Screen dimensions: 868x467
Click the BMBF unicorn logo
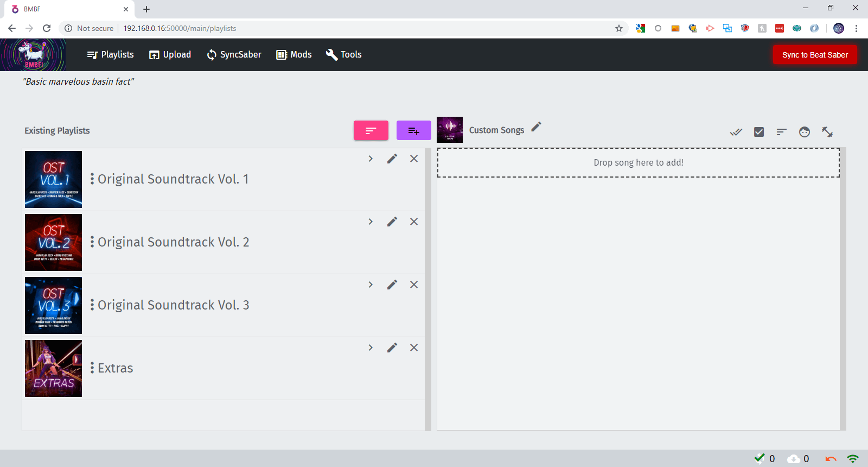[33, 55]
